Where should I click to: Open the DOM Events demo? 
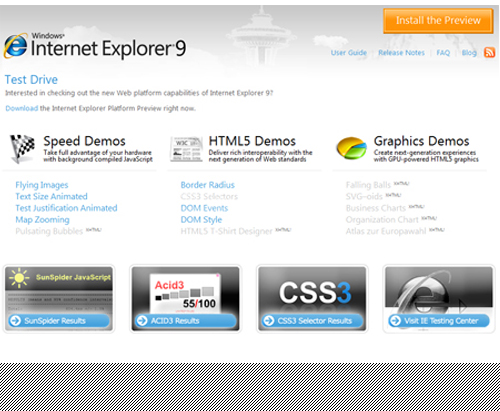pos(204,208)
